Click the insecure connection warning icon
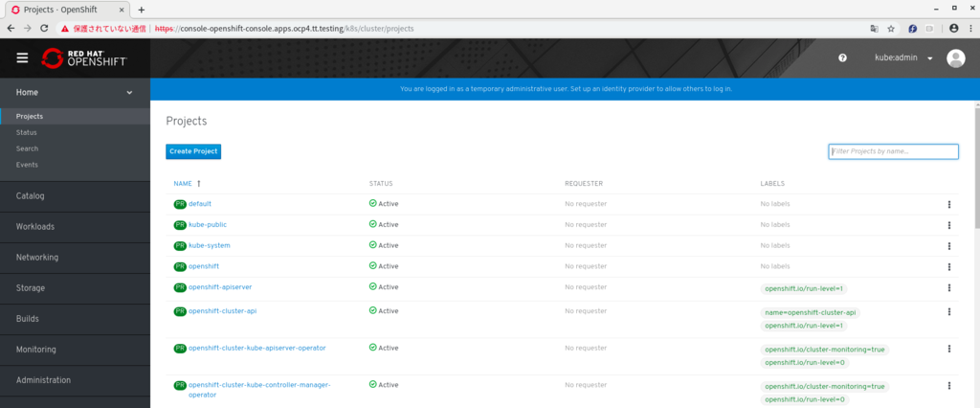 pos(64,28)
